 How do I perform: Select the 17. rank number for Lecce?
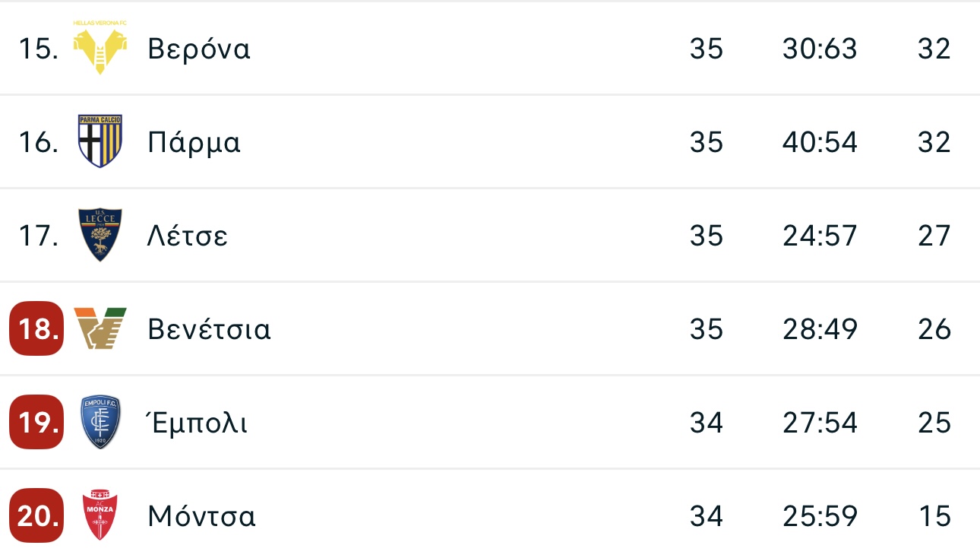pyautogui.click(x=38, y=236)
